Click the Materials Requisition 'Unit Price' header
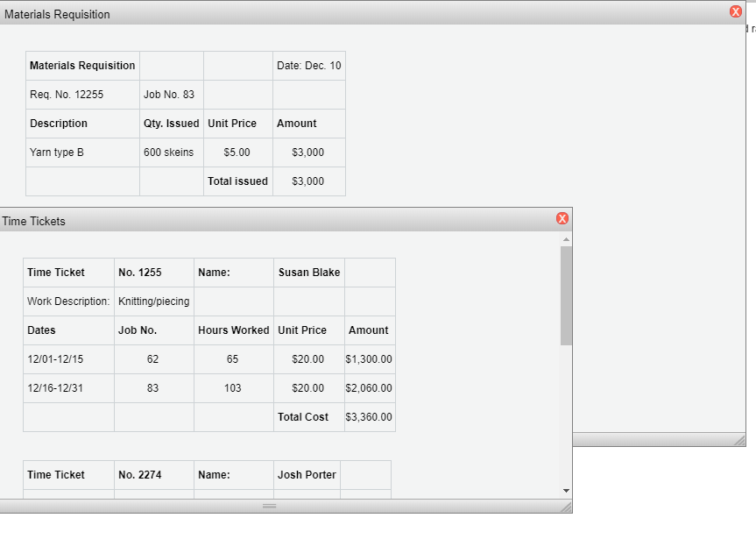 (238, 124)
